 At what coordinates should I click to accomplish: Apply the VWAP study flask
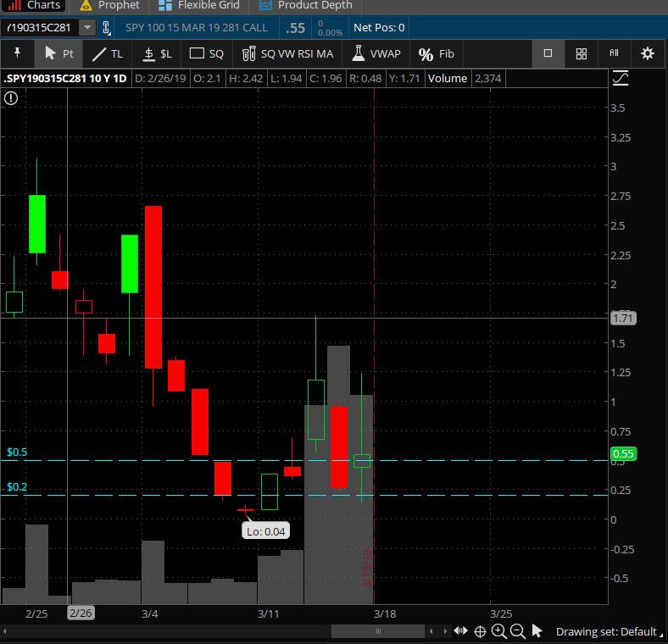click(x=376, y=53)
